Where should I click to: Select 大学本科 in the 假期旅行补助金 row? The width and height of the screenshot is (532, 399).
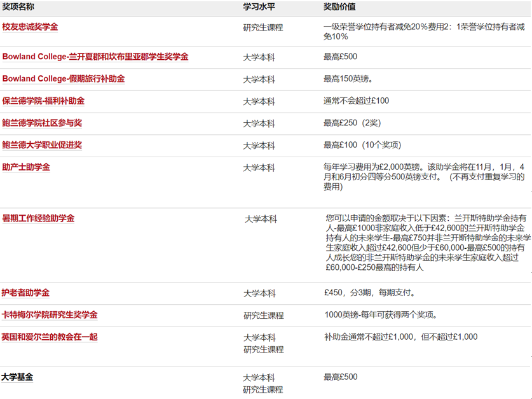coord(259,80)
